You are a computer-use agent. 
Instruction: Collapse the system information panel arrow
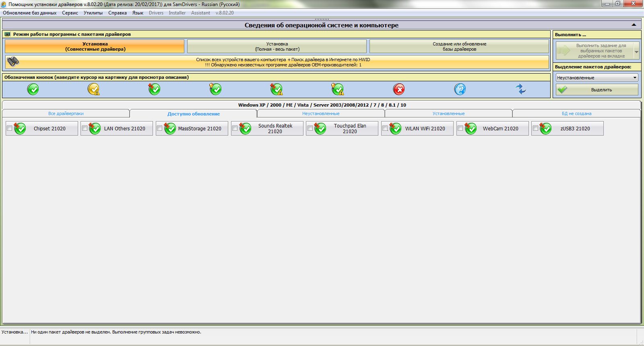634,25
